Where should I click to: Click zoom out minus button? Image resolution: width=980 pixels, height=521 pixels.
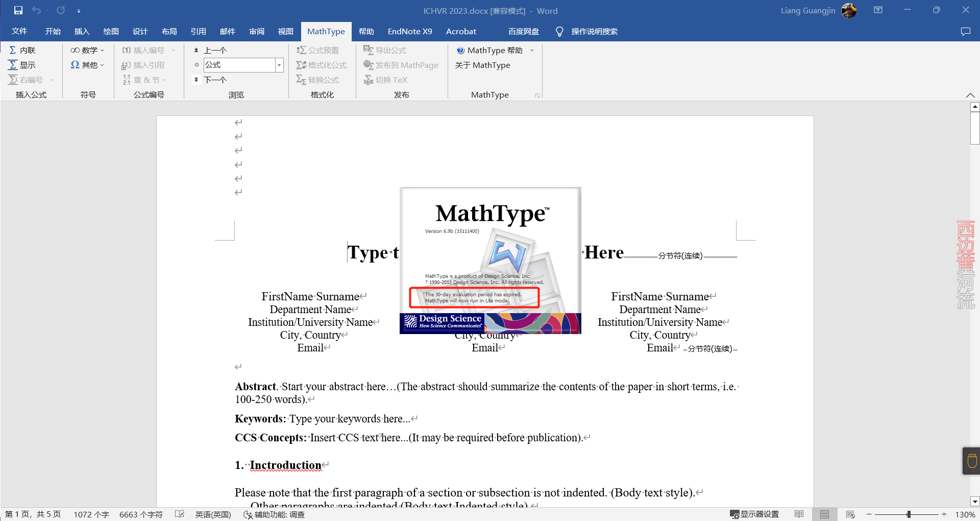point(869,514)
